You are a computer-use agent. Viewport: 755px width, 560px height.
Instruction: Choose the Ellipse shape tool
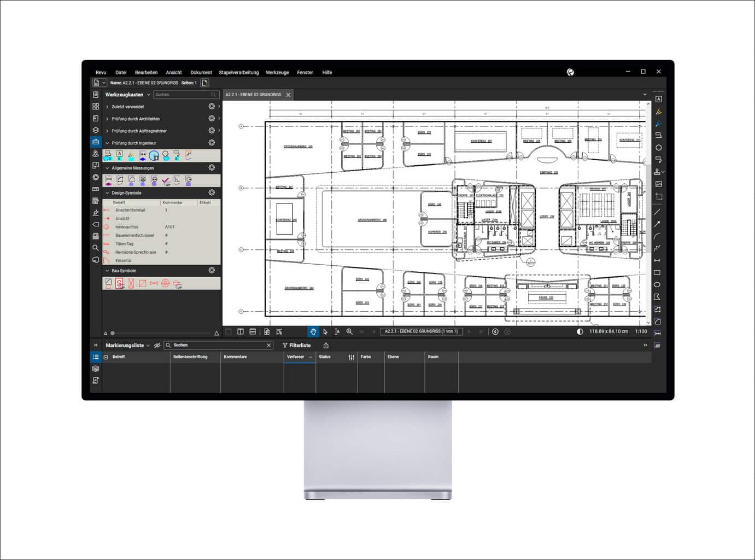657,284
